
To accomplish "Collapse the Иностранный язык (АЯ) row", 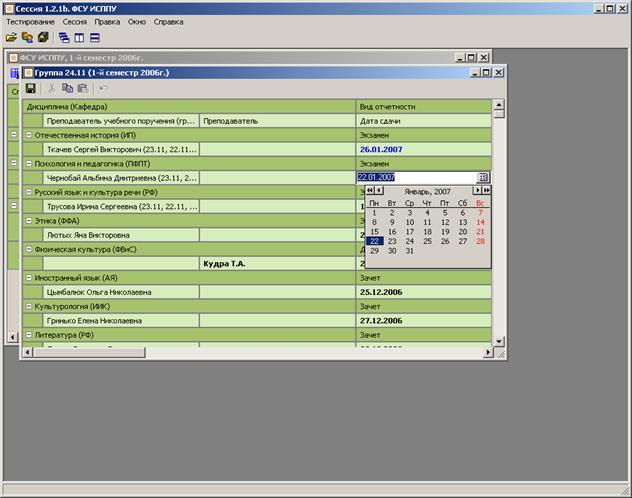I will (14, 279).
